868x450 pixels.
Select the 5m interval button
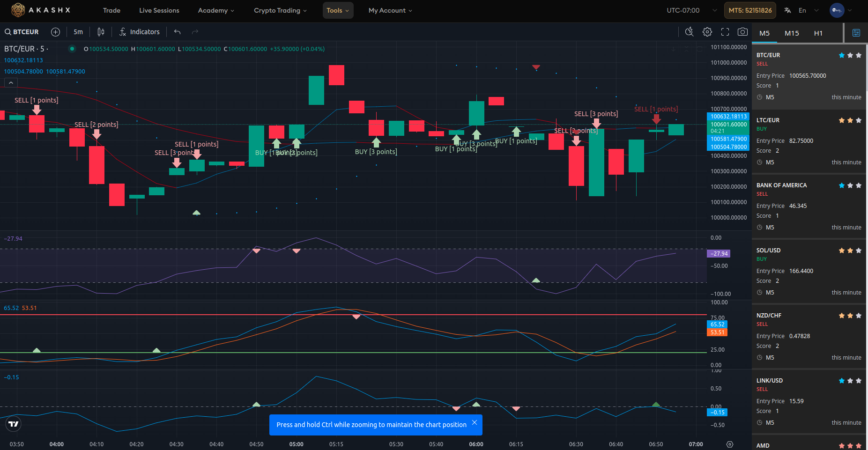coord(78,32)
